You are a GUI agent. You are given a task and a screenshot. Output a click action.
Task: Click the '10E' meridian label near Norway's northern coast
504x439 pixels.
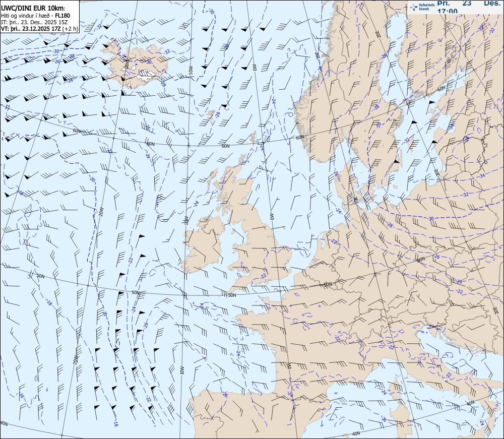pos(317,56)
